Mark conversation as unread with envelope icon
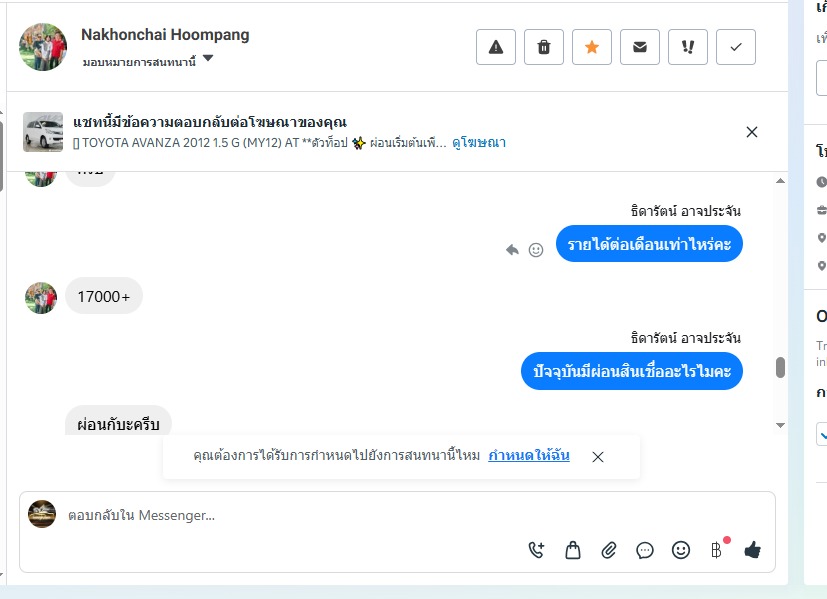The width and height of the screenshot is (827, 599). pos(640,47)
